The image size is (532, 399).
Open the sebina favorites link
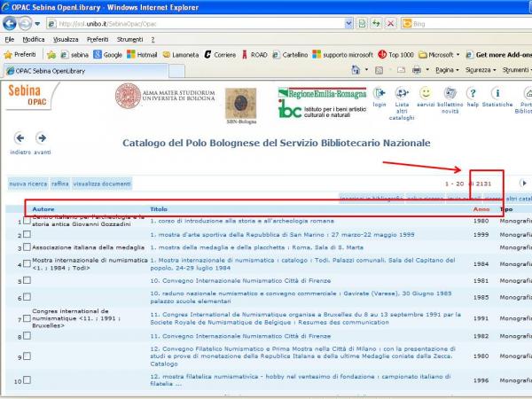(74, 55)
